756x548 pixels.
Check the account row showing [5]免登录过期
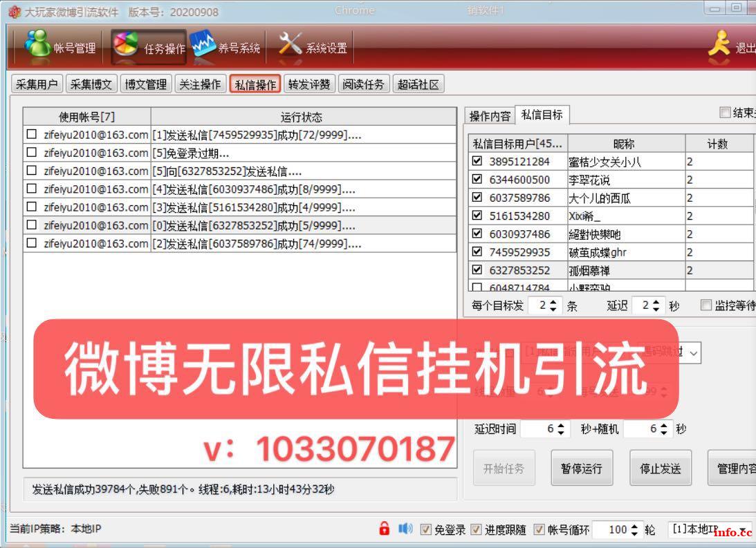tap(32, 152)
